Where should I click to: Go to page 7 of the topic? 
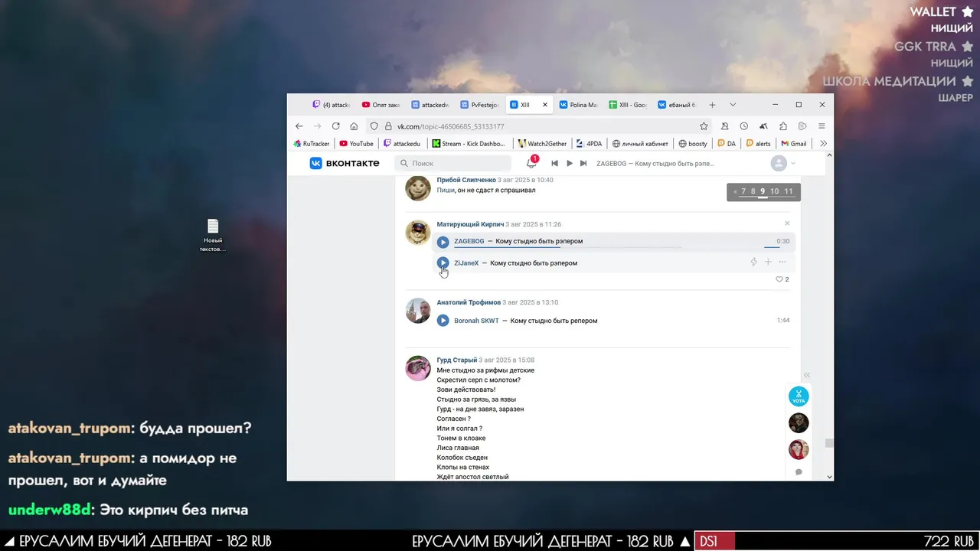(x=743, y=191)
